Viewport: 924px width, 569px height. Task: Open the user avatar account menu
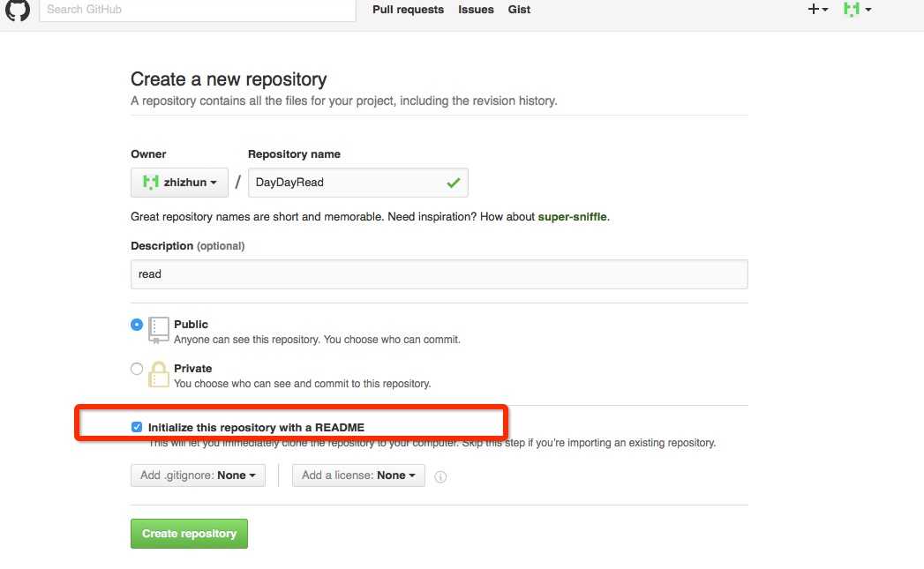click(858, 9)
